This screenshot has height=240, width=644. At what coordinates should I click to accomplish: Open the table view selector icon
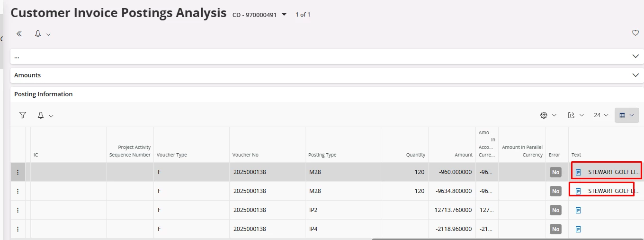(627, 115)
